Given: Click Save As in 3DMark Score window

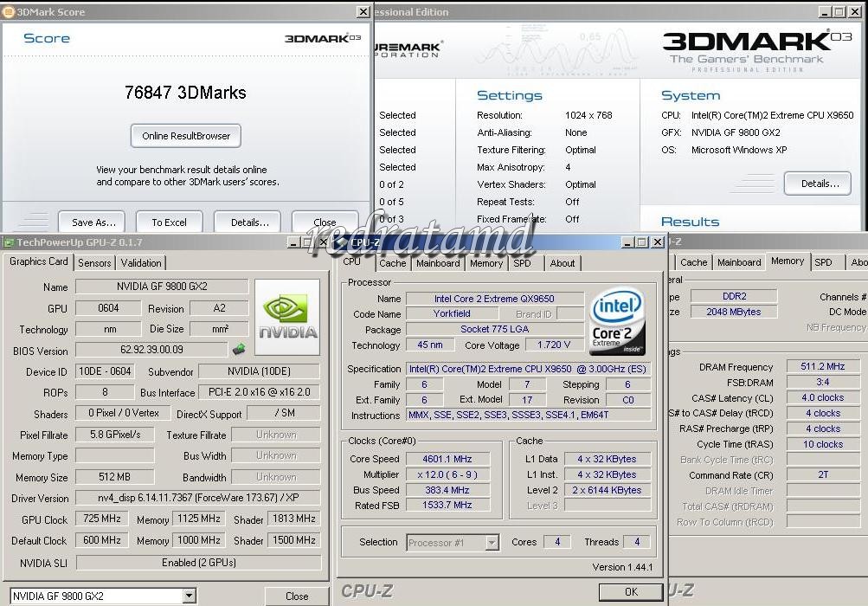Looking at the screenshot, I should (x=92, y=222).
